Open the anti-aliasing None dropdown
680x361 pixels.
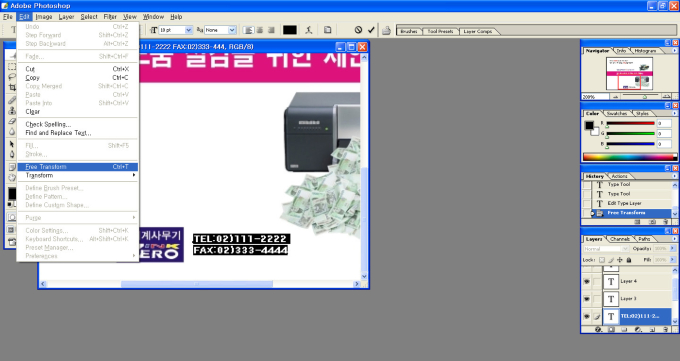click(232, 30)
